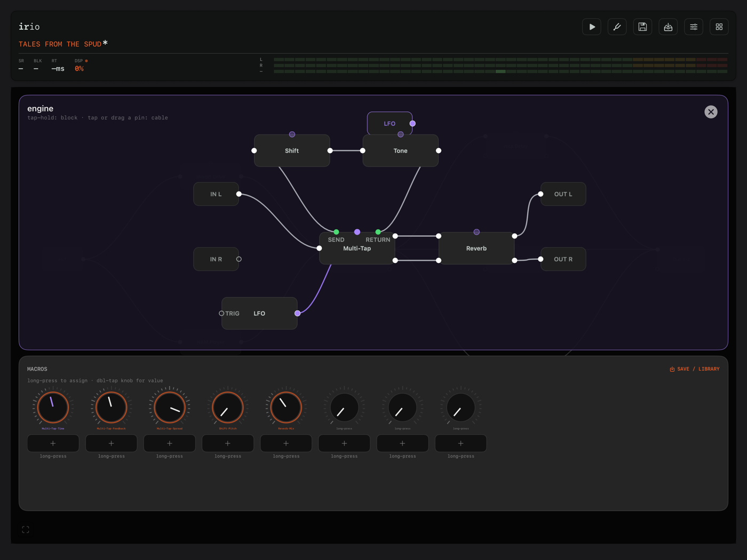Tap the purple modulation pin on Reverb
The image size is (747, 560).
pyautogui.click(x=476, y=232)
